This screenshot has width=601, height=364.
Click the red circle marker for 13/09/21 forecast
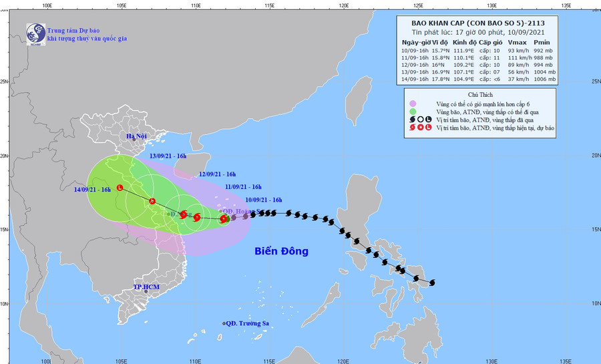click(x=152, y=201)
